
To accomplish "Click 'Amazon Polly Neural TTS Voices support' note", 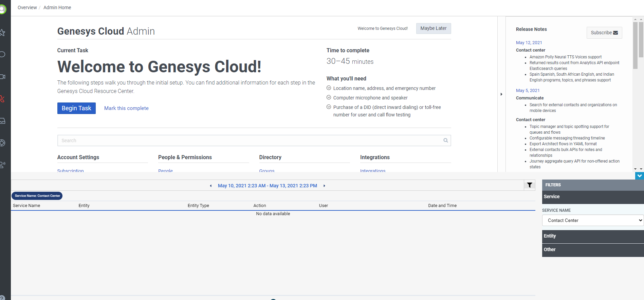I will coord(566,57).
